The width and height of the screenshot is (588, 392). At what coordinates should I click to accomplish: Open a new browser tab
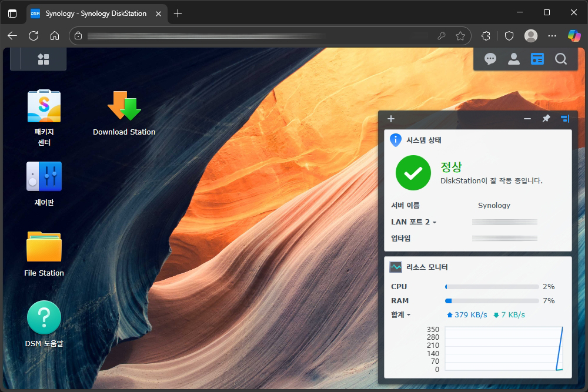pyautogui.click(x=178, y=14)
